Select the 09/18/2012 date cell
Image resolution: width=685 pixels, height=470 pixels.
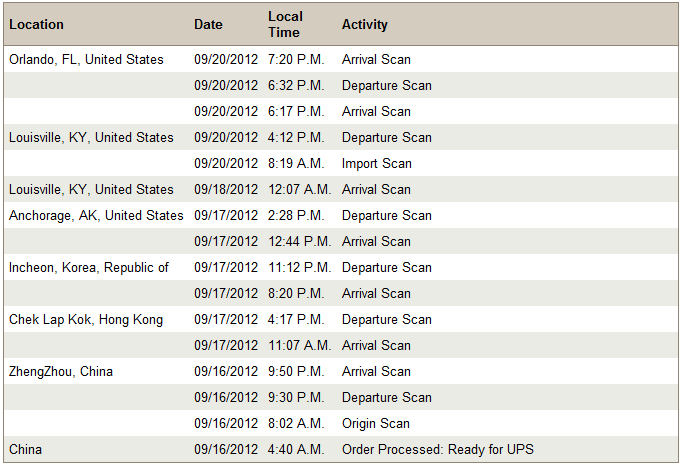tap(226, 190)
